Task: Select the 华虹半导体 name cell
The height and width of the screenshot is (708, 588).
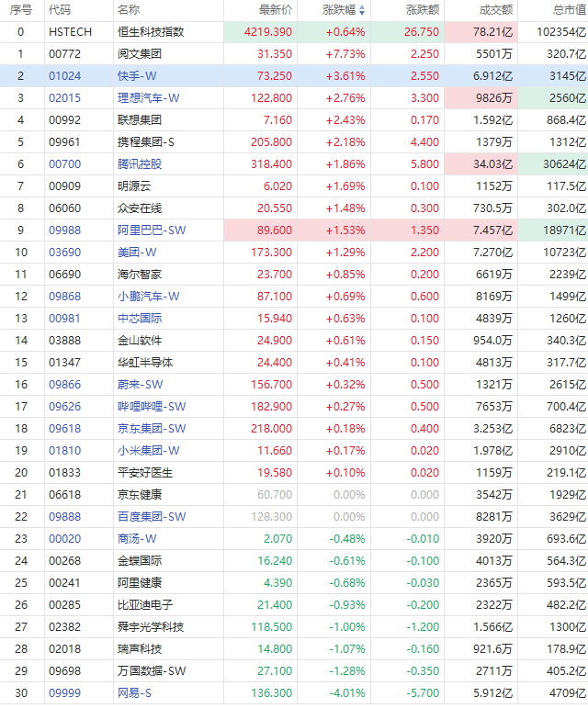Action: click(145, 362)
